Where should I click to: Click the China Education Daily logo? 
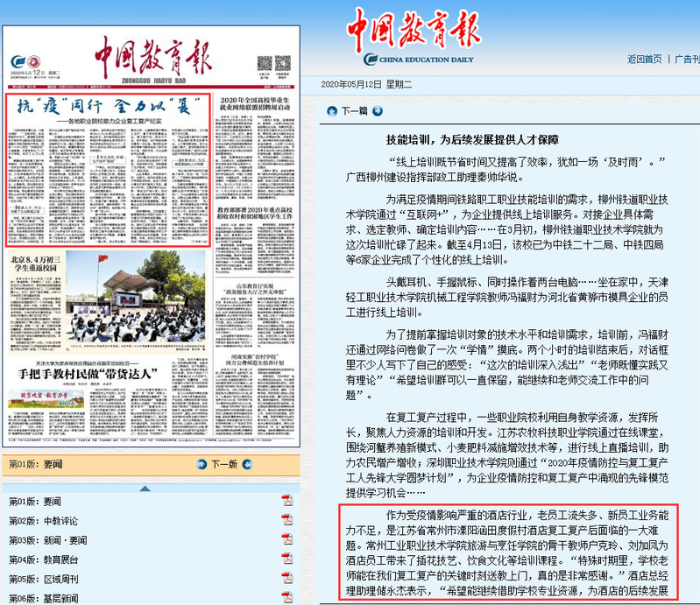[x=419, y=60]
